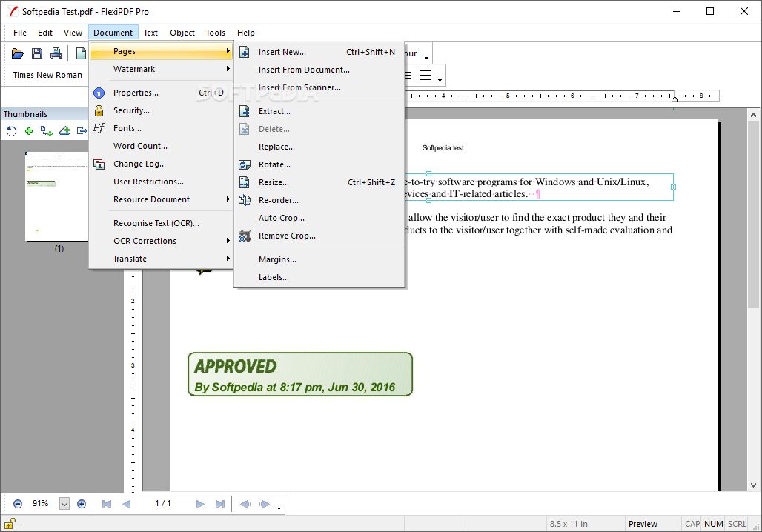Viewport: 762px width, 532px height.
Task: Open the Edit menu
Action: (45, 33)
